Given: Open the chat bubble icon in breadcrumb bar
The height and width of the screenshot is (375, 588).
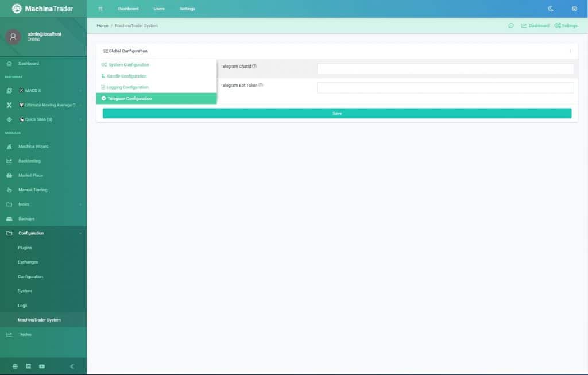Looking at the screenshot, I should [x=510, y=25].
